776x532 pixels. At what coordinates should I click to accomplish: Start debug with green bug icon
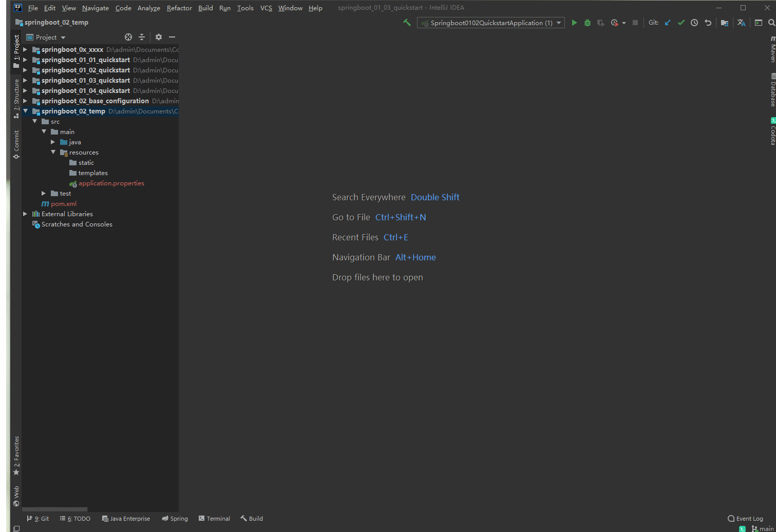[x=588, y=23]
